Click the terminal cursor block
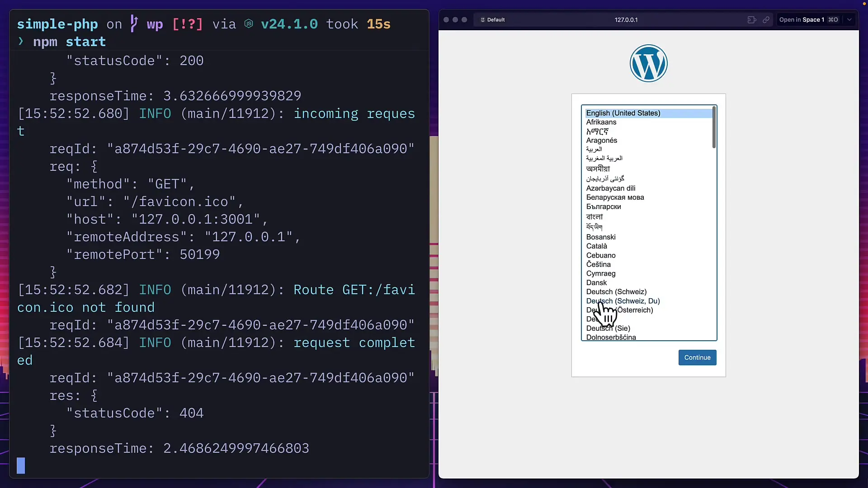 pos(21,465)
